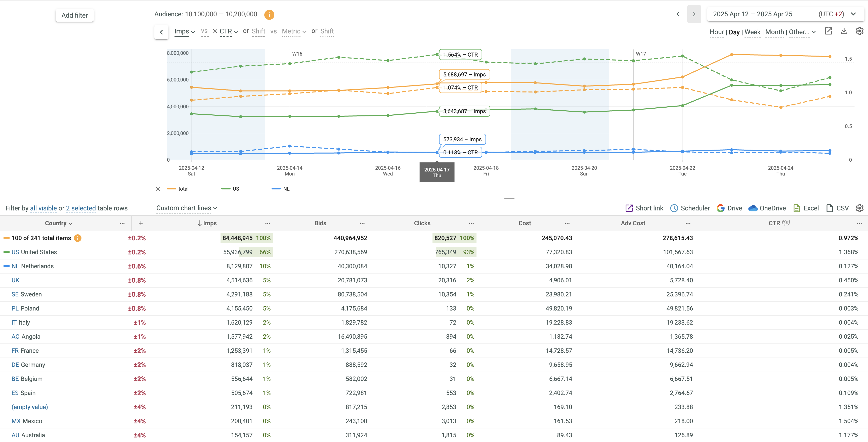Click the Add filter button
This screenshot has height=442, width=868.
coord(74,15)
